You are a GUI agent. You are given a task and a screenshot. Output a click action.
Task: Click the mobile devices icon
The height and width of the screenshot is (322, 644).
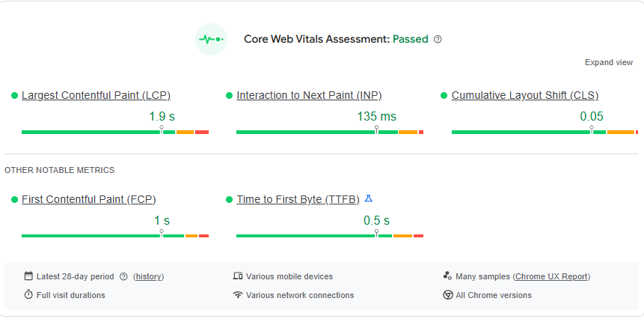pos(238,276)
